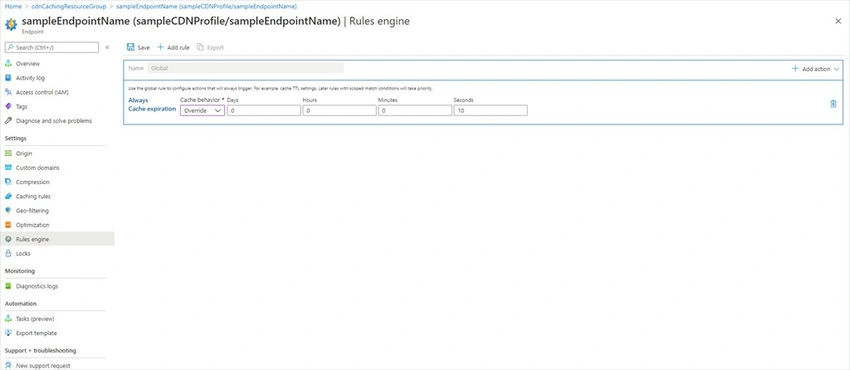Click the Export template icon
Screen dimensions: 850x370
point(8,333)
